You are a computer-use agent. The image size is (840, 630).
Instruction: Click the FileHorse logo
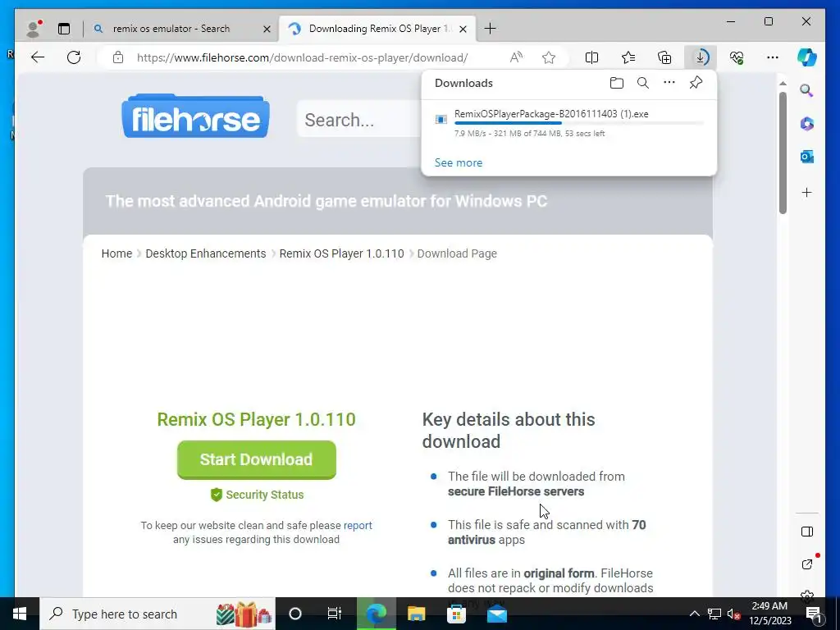[195, 116]
